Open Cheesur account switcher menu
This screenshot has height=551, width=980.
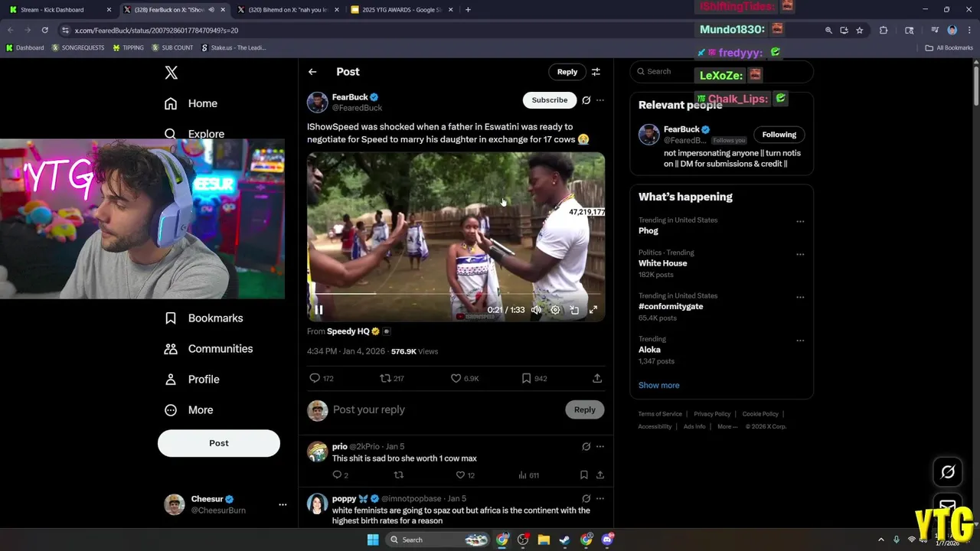pyautogui.click(x=226, y=504)
